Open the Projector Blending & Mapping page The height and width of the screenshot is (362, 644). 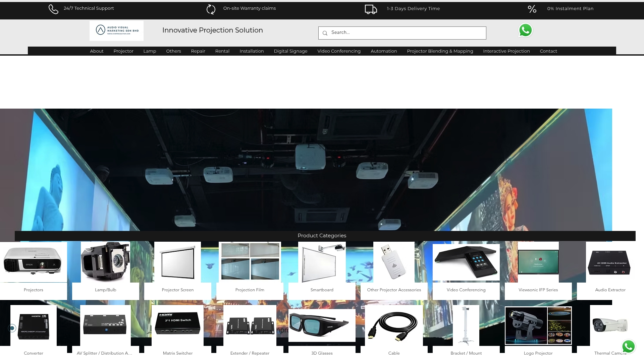(x=440, y=51)
